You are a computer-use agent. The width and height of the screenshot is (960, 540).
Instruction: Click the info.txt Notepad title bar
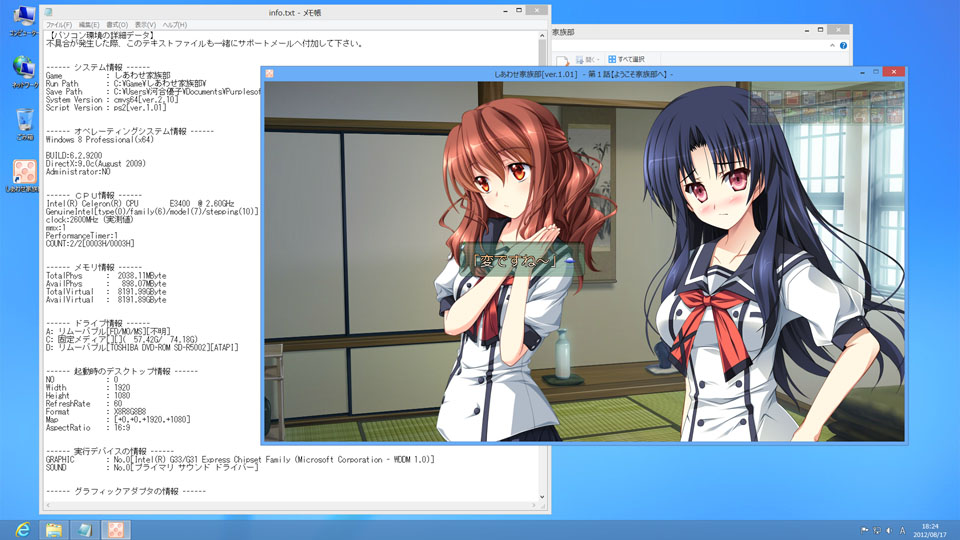pyautogui.click(x=294, y=12)
